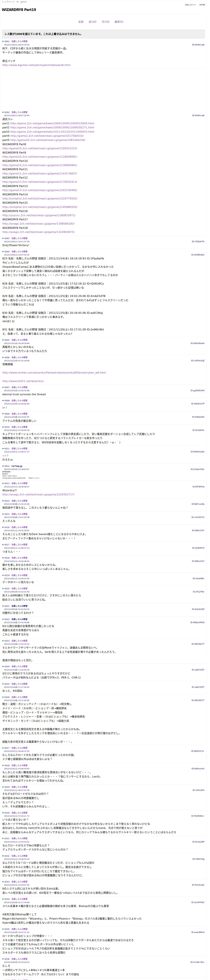Screen dimensions: 210x980
Task: Open the part3 past thread link
Action: (52, 132)
